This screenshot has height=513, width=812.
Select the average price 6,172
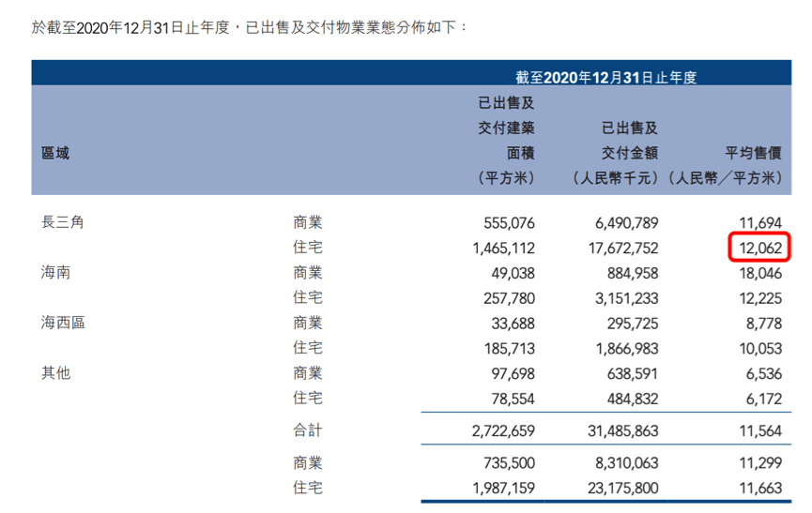[764, 399]
